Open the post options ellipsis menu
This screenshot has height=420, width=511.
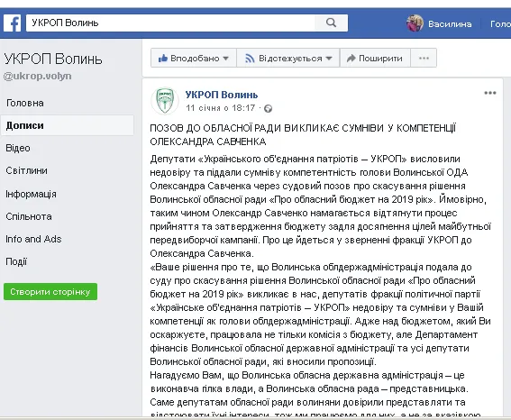pyautogui.click(x=489, y=93)
